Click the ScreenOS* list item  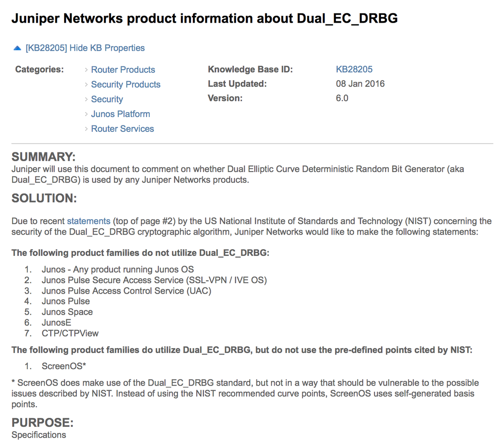pos(64,366)
